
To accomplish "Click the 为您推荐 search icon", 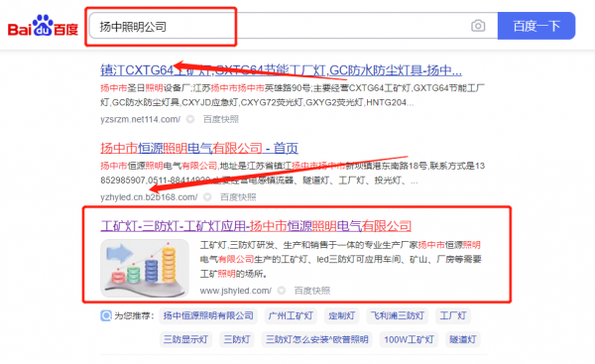I will (106, 315).
